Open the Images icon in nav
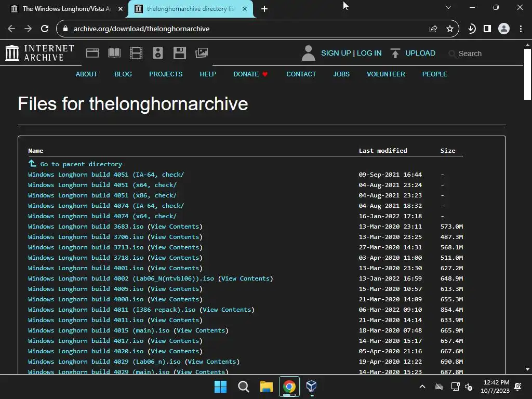This screenshot has height=399, width=532. click(202, 53)
